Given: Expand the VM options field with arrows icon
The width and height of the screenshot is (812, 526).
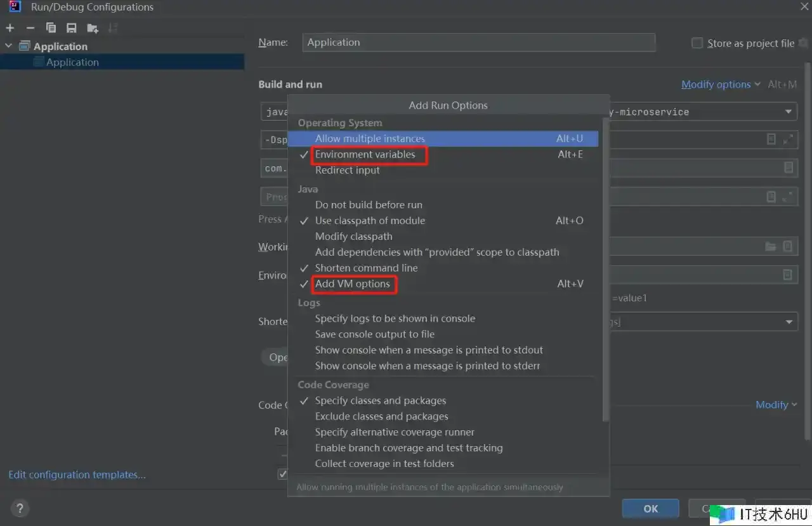Looking at the screenshot, I should pyautogui.click(x=788, y=140).
